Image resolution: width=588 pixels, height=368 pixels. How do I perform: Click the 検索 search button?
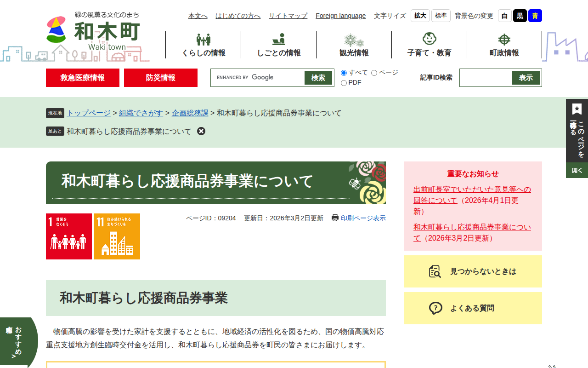[318, 78]
